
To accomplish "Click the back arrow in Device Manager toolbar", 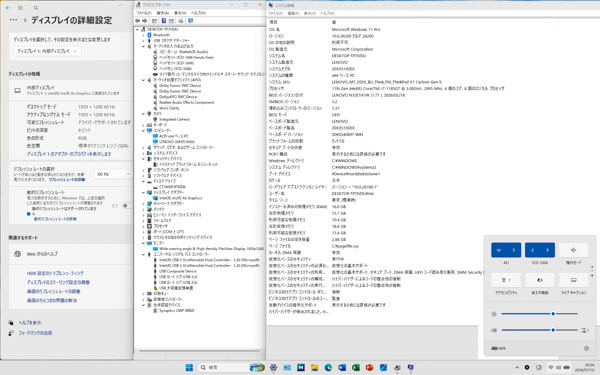I will [x=138, y=21].
